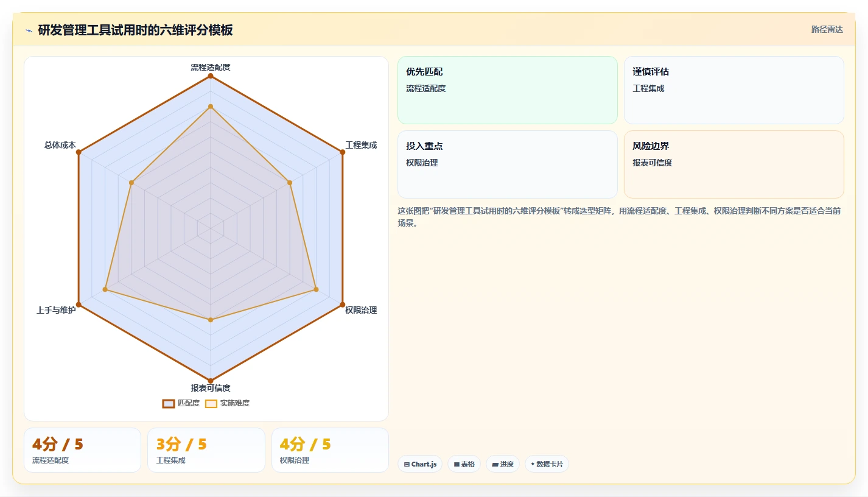868x497 pixels.
Task: Click the 上手与维护 radar axis label
Action: (56, 310)
